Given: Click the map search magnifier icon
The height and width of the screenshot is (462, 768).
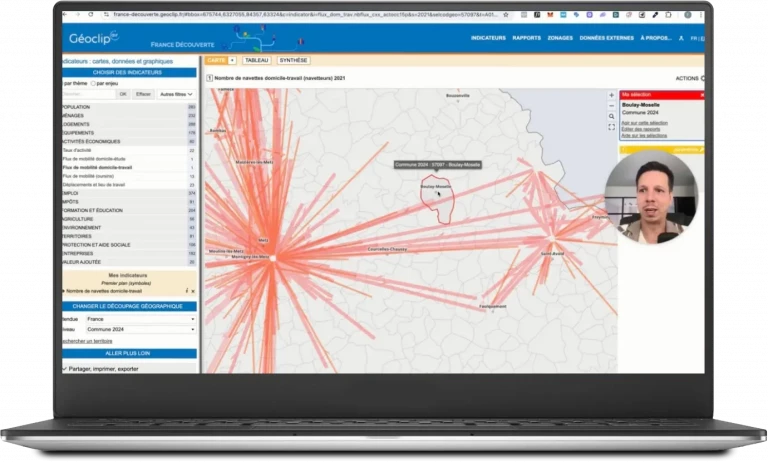Looking at the screenshot, I should (x=611, y=116).
